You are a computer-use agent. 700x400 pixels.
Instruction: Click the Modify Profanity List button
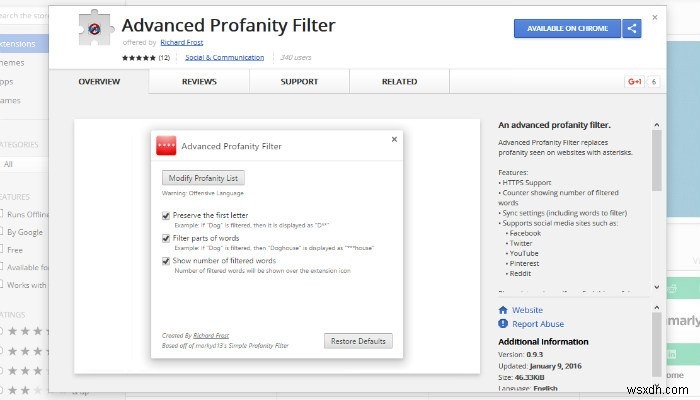(x=203, y=178)
